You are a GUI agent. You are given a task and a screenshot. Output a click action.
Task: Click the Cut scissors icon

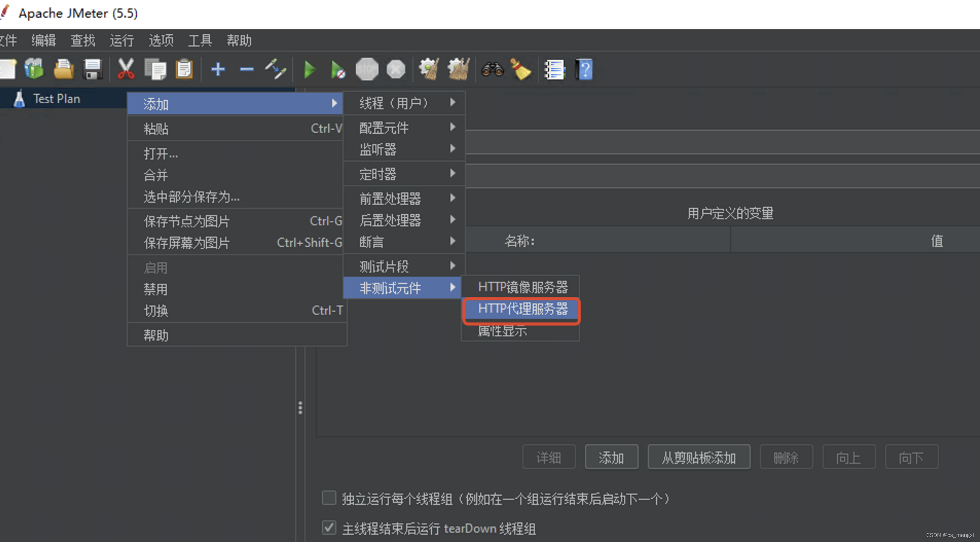point(126,69)
